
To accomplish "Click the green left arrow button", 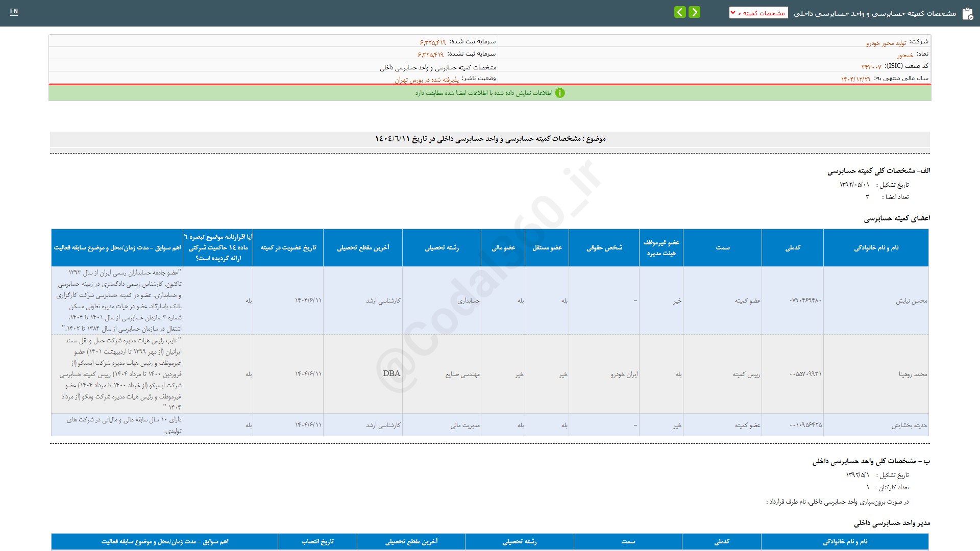I will coord(680,12).
